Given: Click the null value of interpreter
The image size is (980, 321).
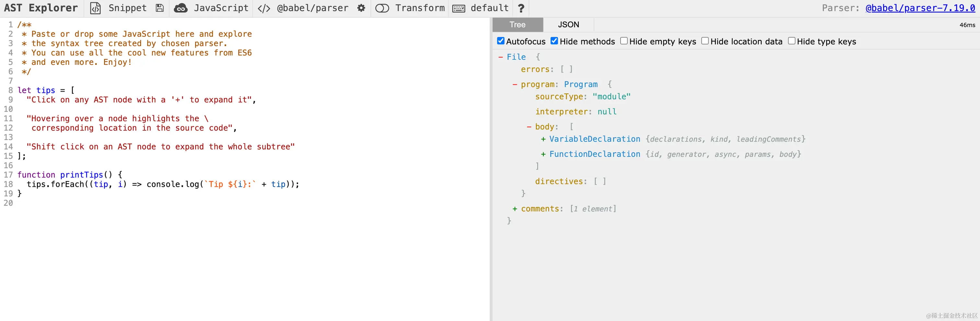Looking at the screenshot, I should click(x=607, y=112).
